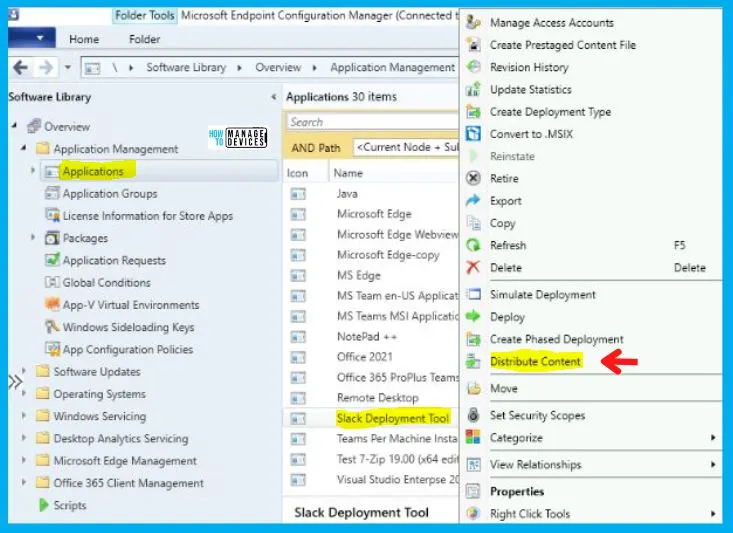Click the Update Statistics chart icon
733x533 pixels.
(473, 89)
